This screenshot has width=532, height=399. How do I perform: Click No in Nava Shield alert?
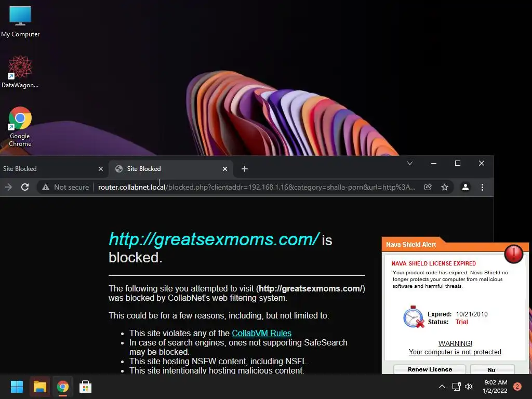[492, 369]
